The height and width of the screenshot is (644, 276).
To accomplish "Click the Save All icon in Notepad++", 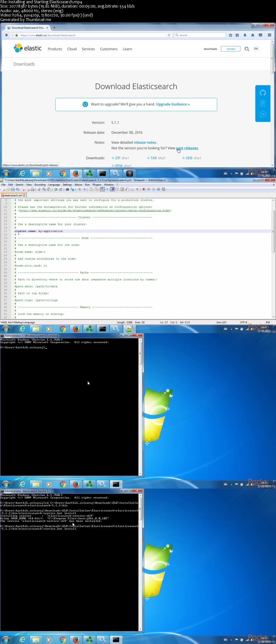I will (18, 189).
